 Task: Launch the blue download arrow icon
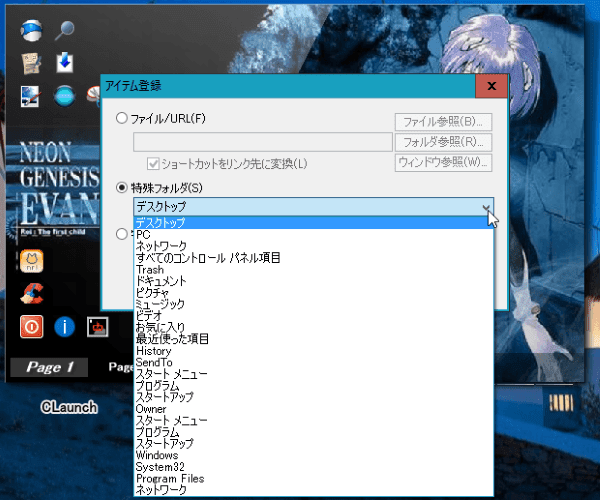point(64,62)
